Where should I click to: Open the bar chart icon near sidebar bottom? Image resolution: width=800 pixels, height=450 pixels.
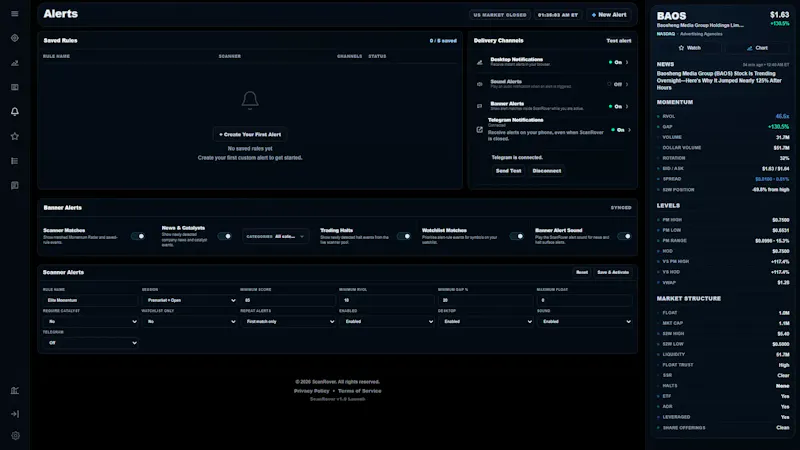point(15,390)
